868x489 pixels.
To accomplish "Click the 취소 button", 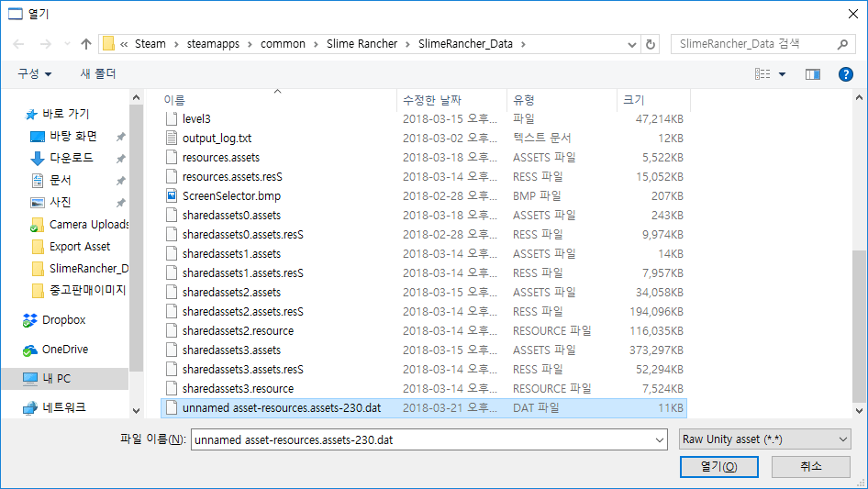I will tap(811, 467).
